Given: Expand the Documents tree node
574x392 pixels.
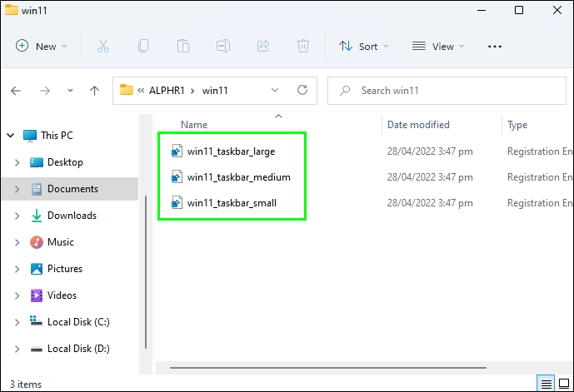Looking at the screenshot, I should coord(17,189).
